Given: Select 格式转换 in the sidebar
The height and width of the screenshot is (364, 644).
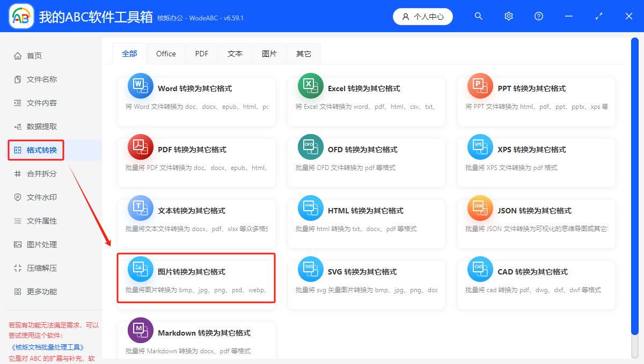Looking at the screenshot, I should pyautogui.click(x=35, y=150).
